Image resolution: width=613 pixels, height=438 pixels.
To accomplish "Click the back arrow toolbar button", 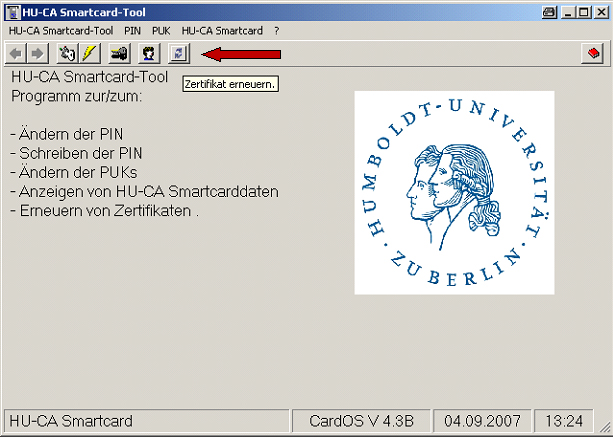I will [17, 53].
